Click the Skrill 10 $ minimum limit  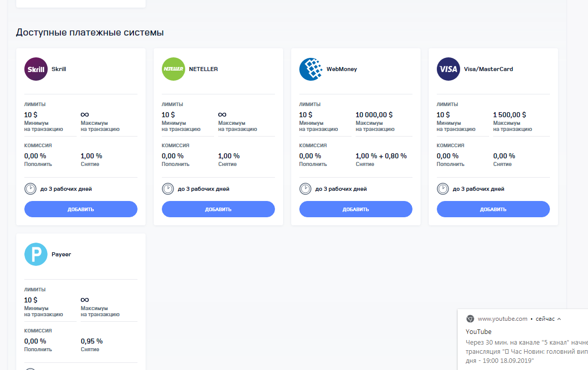[31, 115]
